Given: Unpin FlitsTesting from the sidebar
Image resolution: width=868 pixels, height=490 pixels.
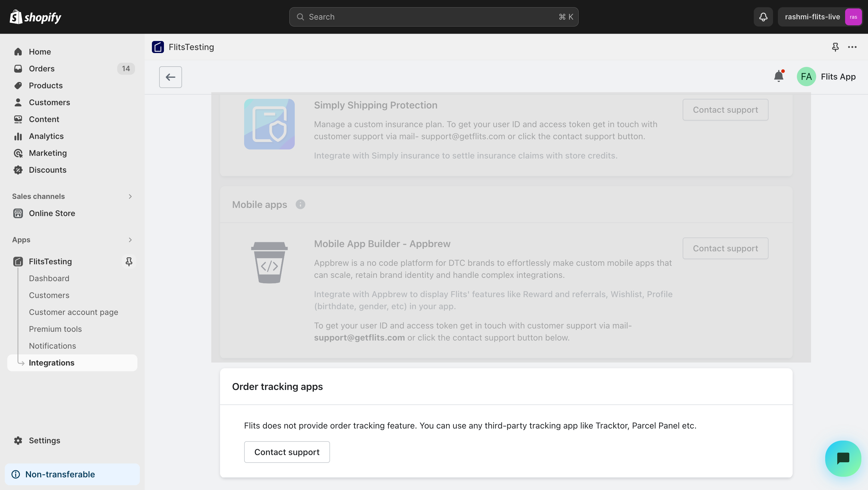Looking at the screenshot, I should tap(129, 262).
